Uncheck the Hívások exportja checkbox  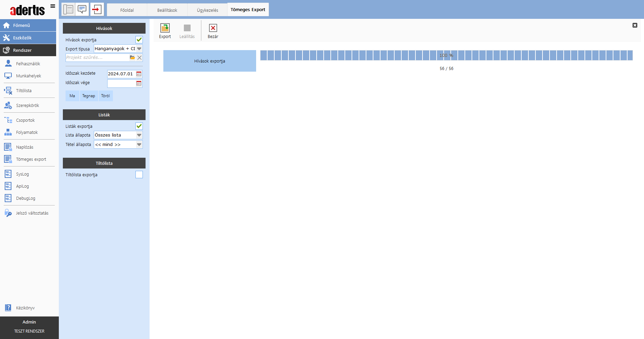[139, 40]
